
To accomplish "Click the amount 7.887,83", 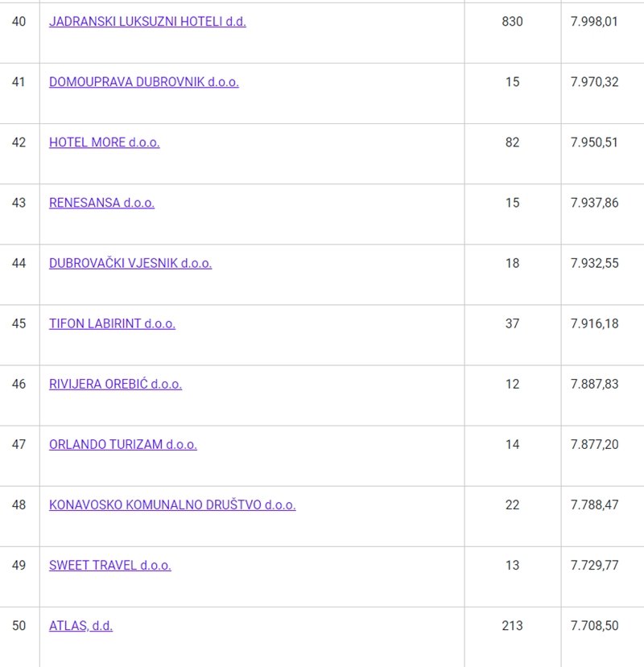I will pyautogui.click(x=594, y=384).
